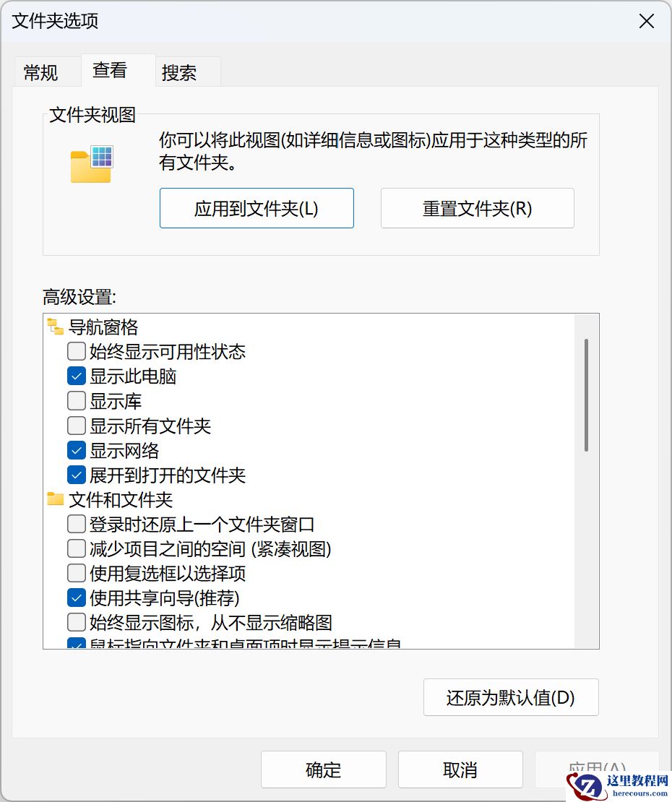
Task: Turn on 减少项目之间的空间 (紧凑视图)
Action: coord(76,548)
